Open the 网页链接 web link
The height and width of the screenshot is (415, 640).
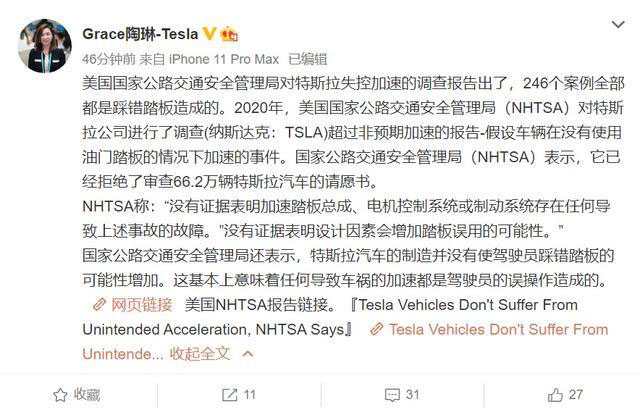click(x=141, y=304)
